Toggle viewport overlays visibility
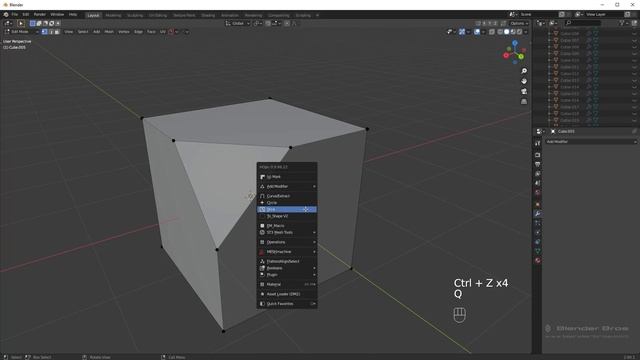Screen dimensions: 640x360 477,31
